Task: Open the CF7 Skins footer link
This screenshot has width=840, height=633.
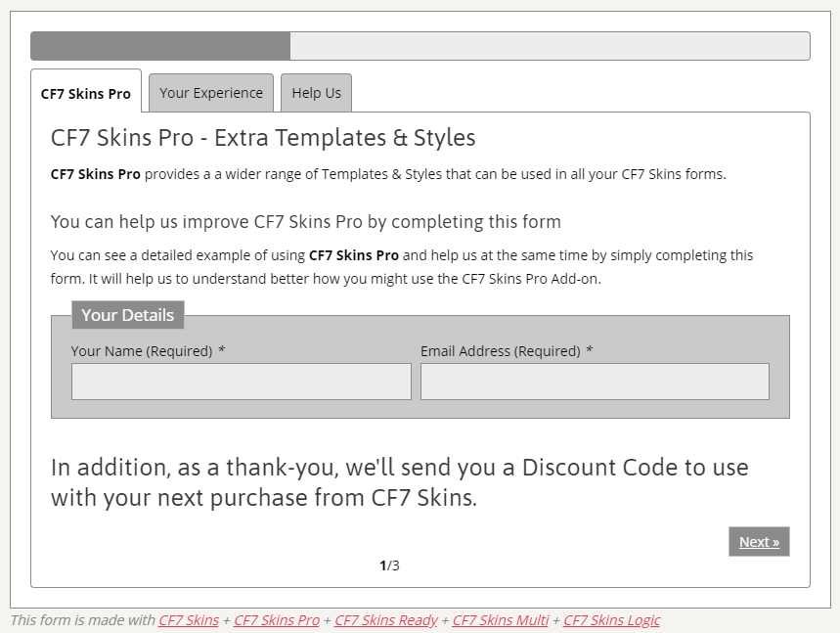Action: (189, 620)
